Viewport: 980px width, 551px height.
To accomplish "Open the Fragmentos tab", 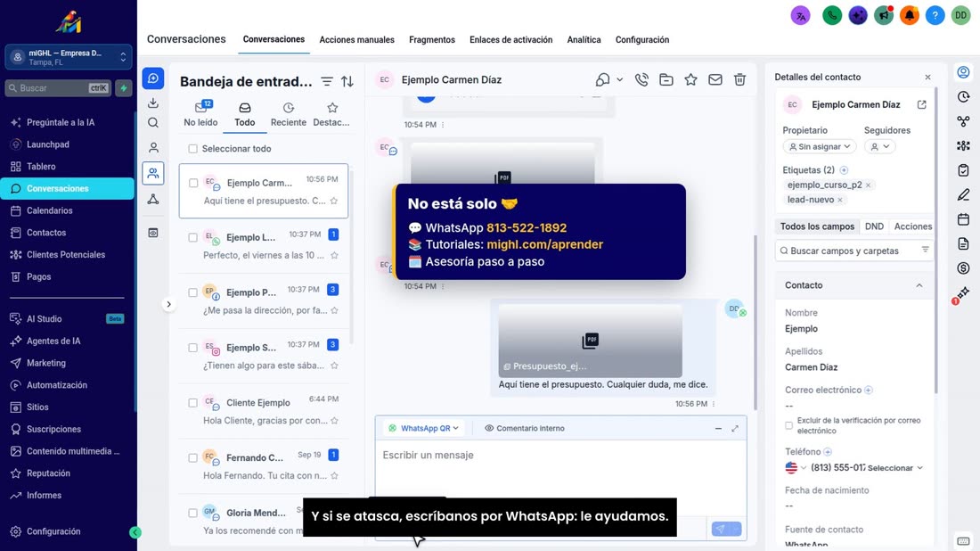I will [x=432, y=40].
